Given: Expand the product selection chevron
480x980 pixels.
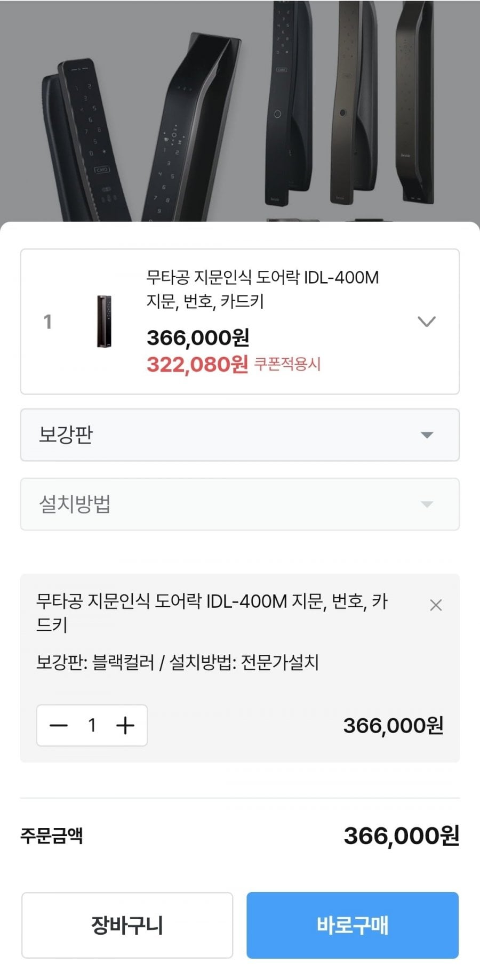Looking at the screenshot, I should pos(426,322).
